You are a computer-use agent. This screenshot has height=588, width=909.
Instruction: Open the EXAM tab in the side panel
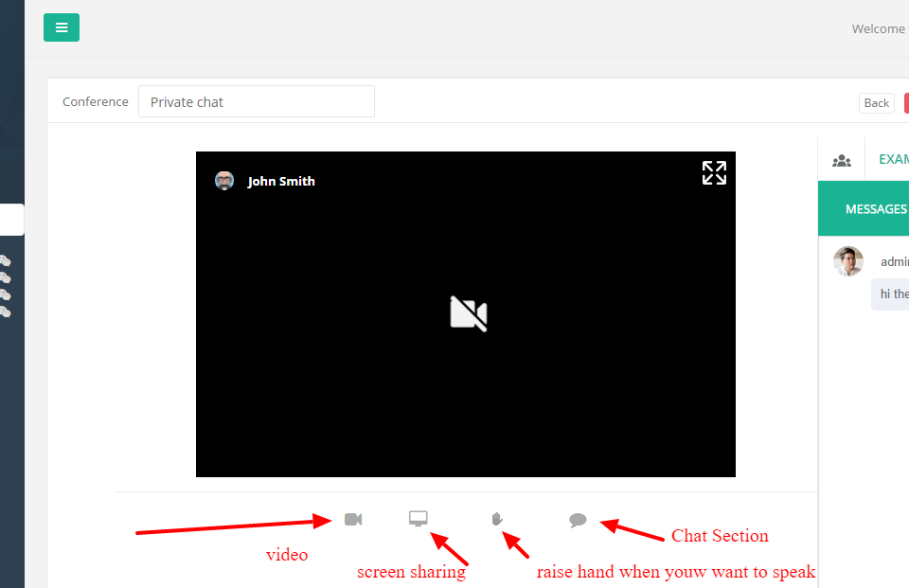point(893,159)
